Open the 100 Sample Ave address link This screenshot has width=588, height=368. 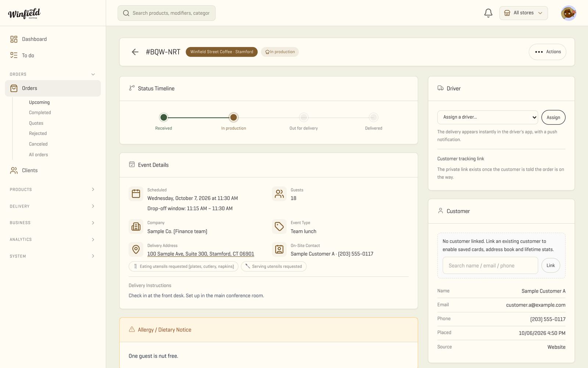pos(201,254)
